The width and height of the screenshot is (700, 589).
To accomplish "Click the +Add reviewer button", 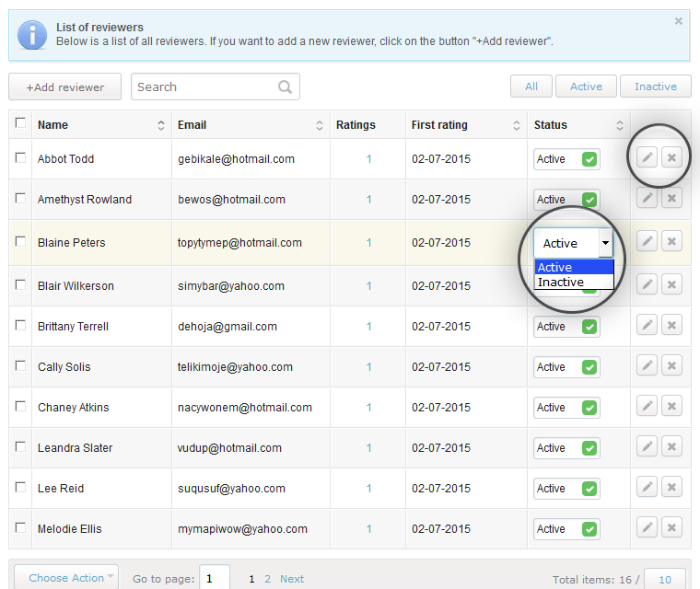I will (x=65, y=87).
